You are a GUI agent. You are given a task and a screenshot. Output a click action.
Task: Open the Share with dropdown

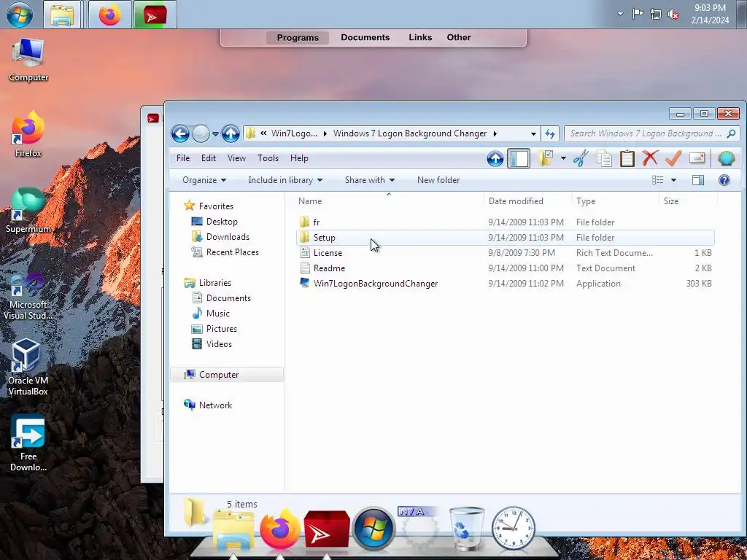tap(370, 180)
